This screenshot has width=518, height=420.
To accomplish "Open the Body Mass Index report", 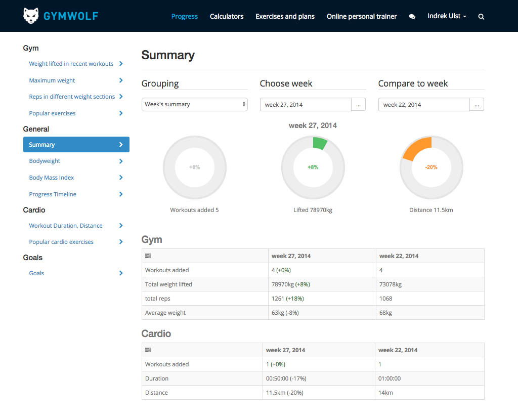I will (52, 178).
